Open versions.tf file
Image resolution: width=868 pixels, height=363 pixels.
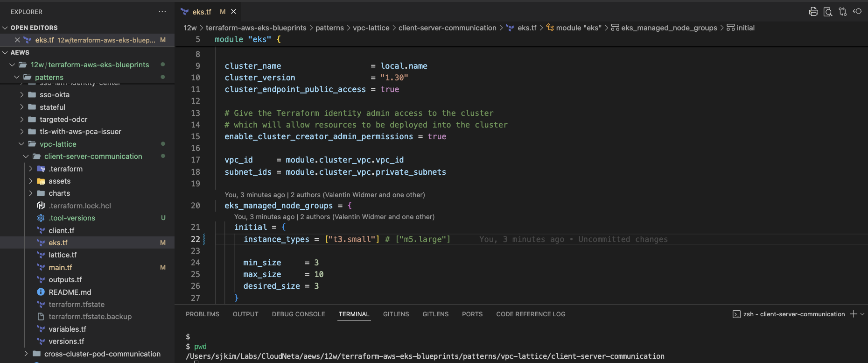[x=66, y=342]
